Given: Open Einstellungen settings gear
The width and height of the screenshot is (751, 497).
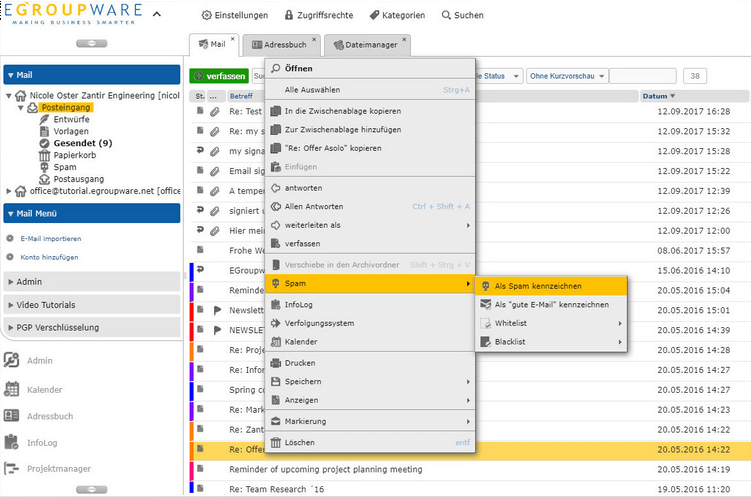Looking at the screenshot, I should click(235, 15).
